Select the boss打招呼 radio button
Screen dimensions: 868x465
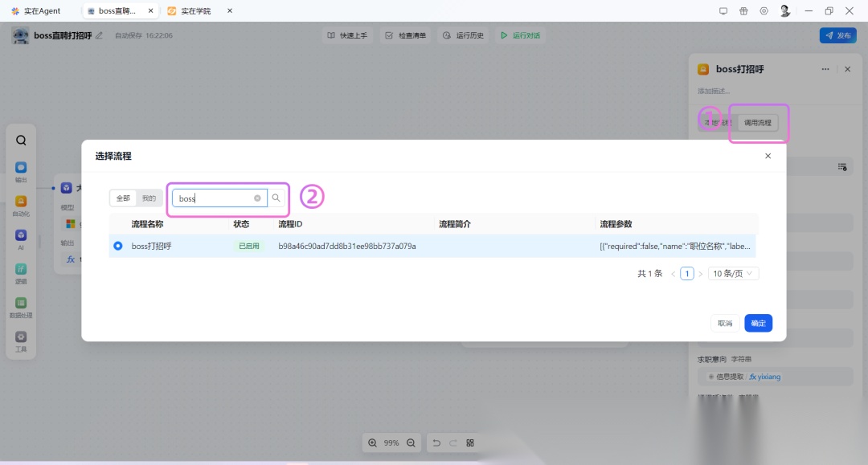pyautogui.click(x=118, y=246)
